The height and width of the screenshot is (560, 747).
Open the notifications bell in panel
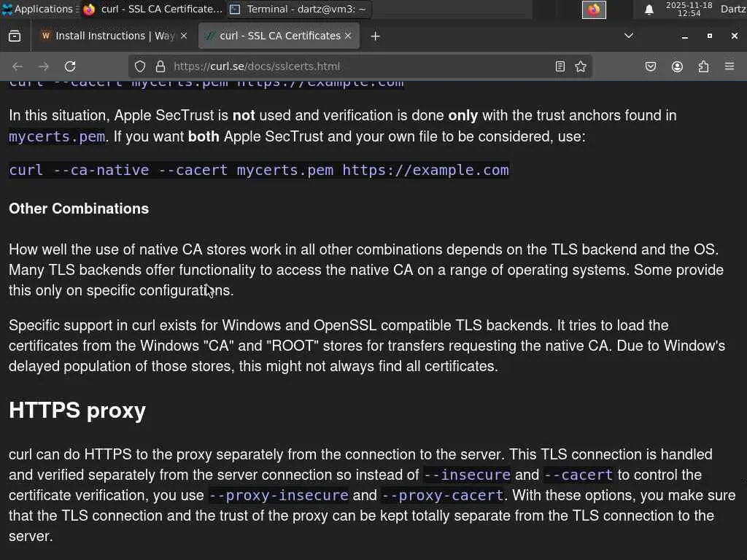tap(649, 9)
